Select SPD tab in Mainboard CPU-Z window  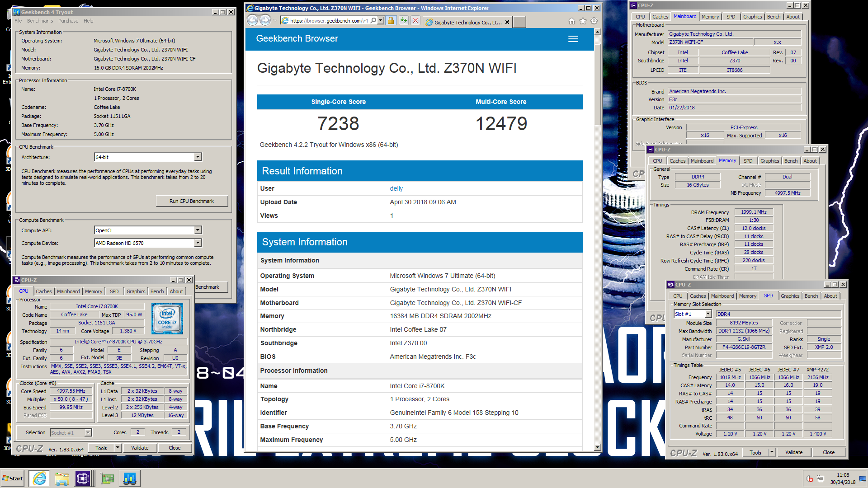[731, 17]
